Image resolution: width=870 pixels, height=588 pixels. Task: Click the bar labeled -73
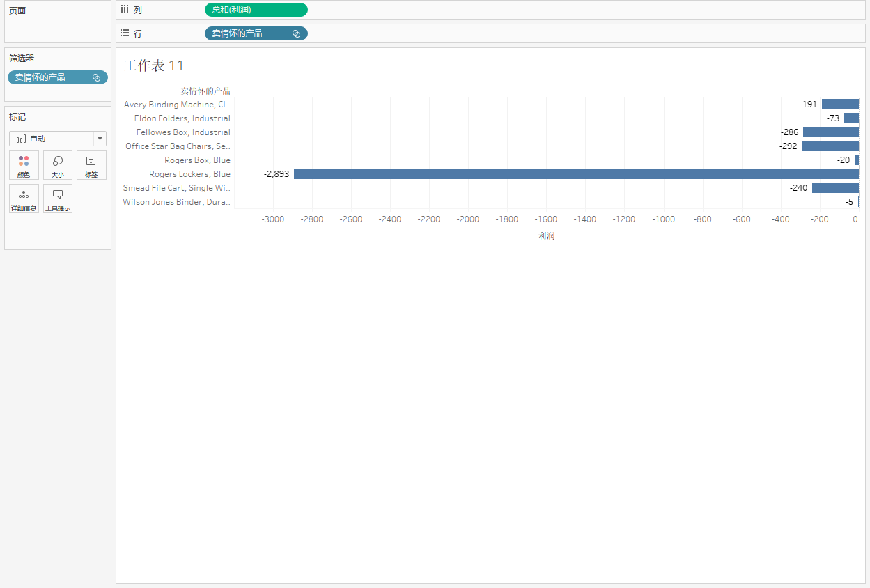coord(851,118)
